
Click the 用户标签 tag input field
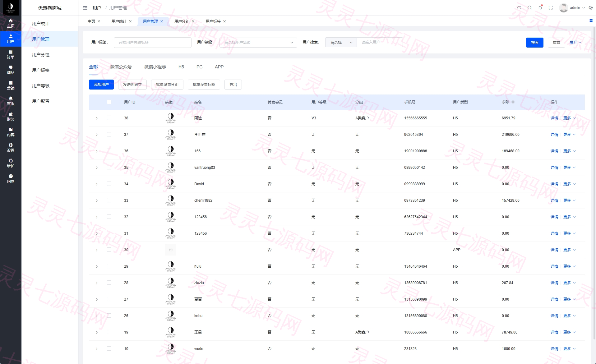(x=152, y=42)
